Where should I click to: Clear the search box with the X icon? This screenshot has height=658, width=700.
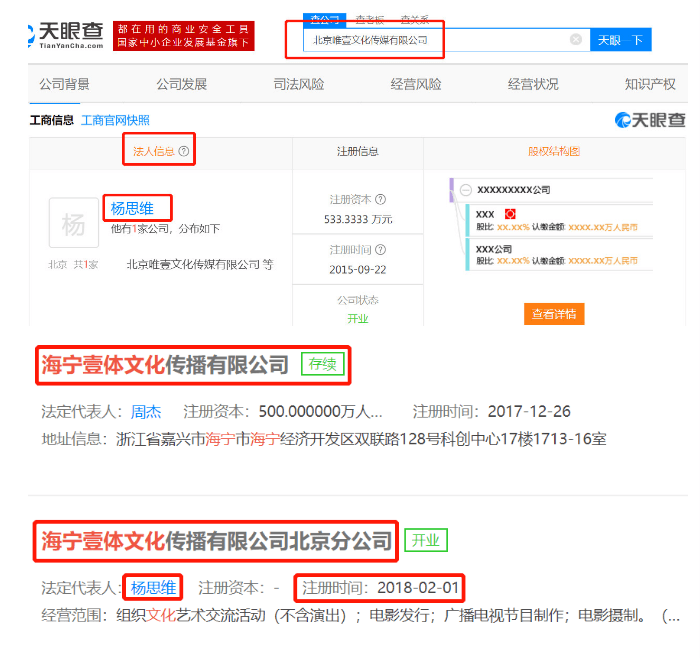coord(576,40)
